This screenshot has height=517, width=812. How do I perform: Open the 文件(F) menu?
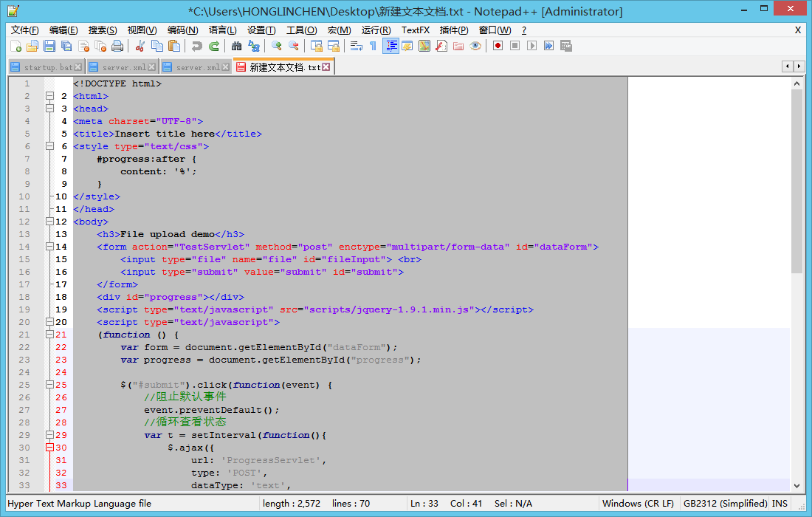(x=25, y=30)
